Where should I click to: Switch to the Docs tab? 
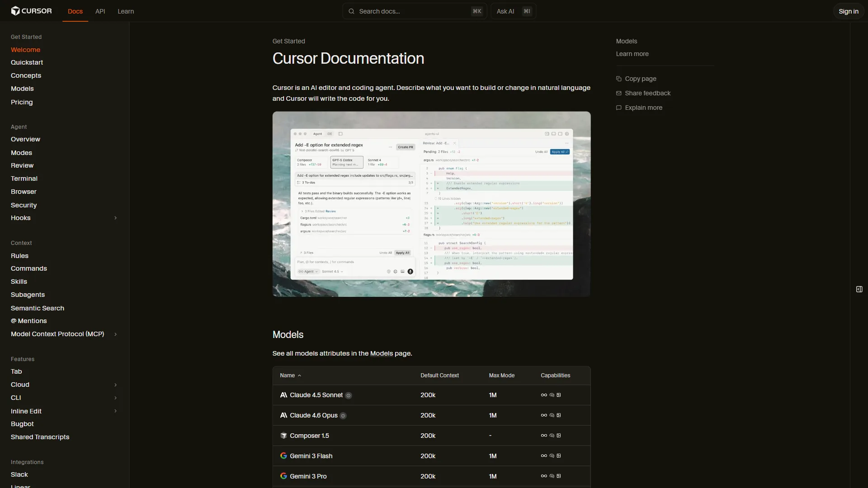tap(75, 11)
